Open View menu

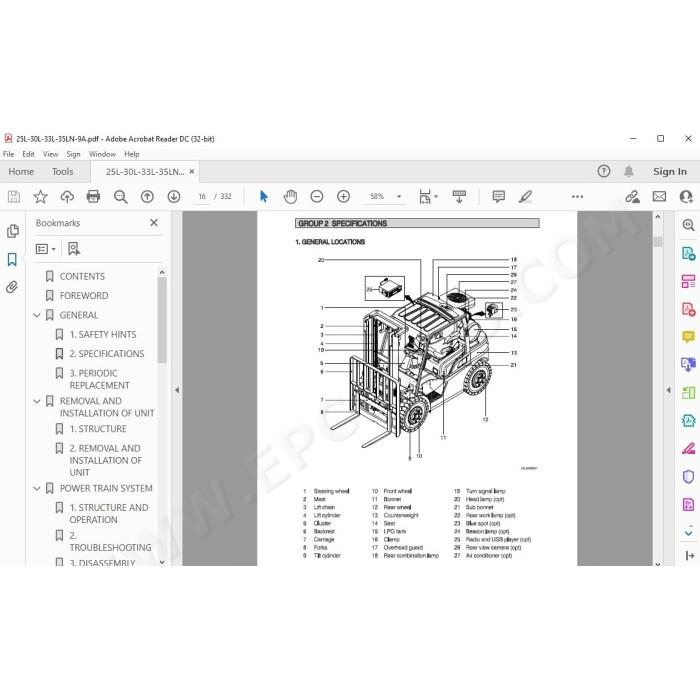[x=50, y=154]
